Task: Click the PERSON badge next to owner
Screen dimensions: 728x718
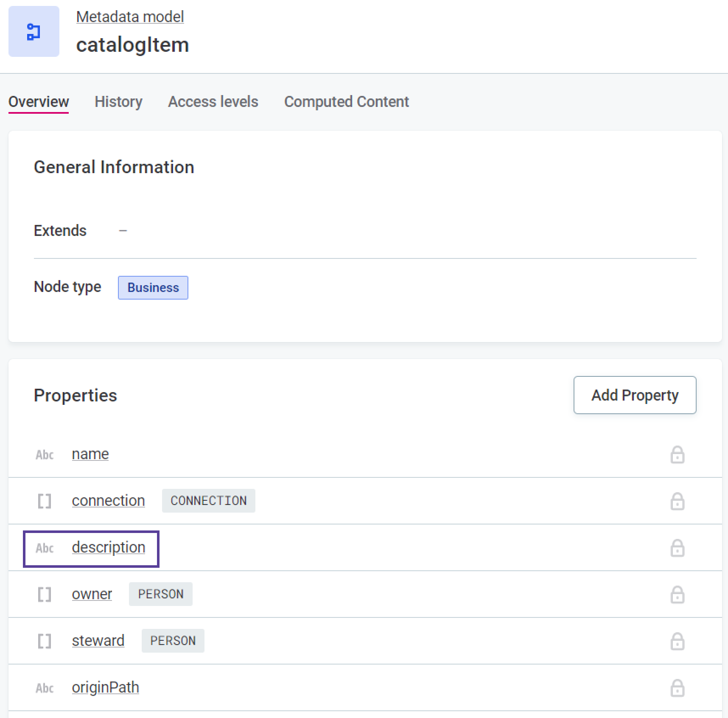Action: coord(160,595)
